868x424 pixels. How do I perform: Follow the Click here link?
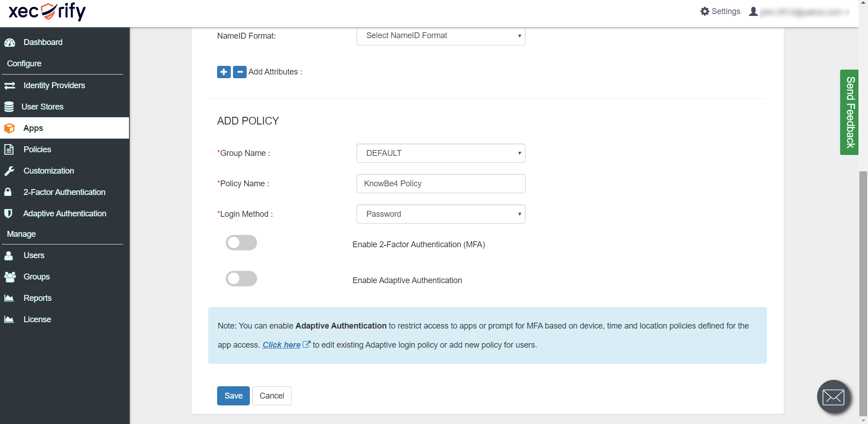[x=281, y=345]
